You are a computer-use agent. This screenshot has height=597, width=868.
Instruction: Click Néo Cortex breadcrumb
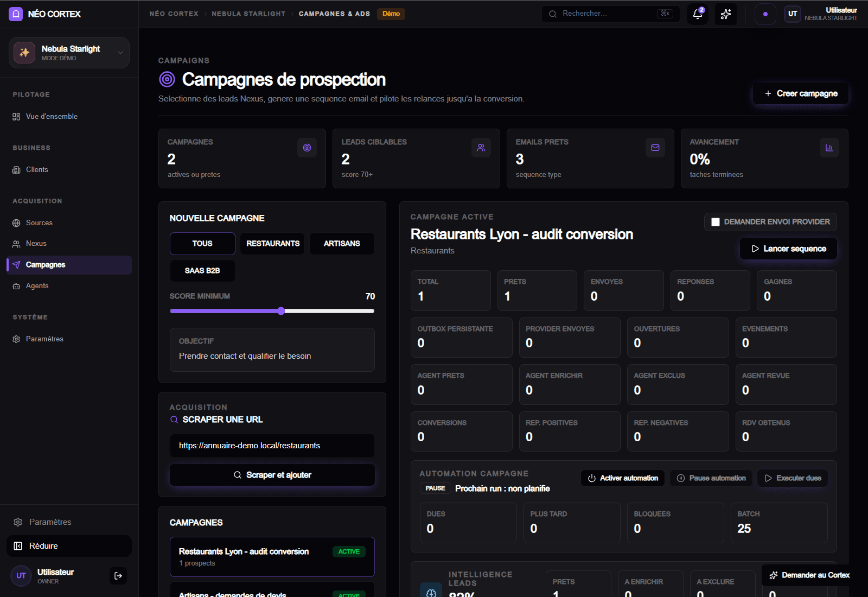[x=174, y=14]
